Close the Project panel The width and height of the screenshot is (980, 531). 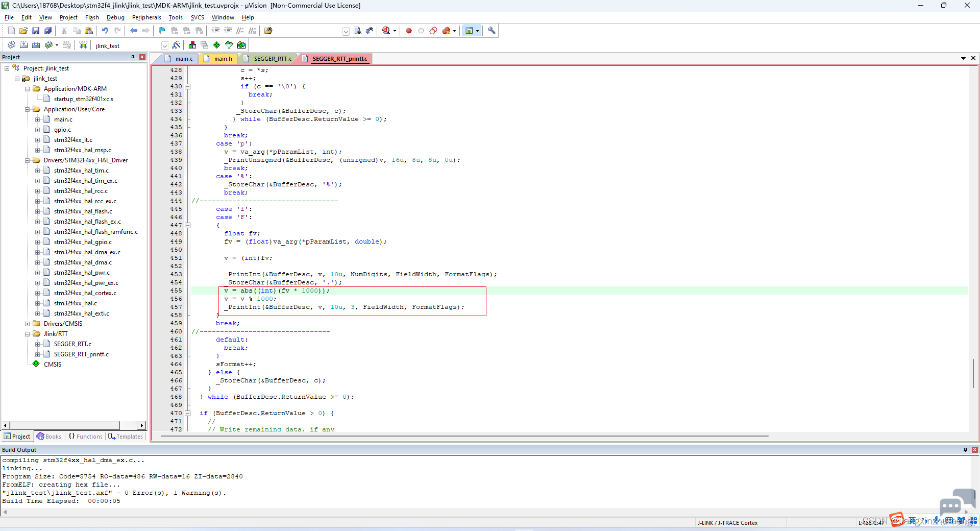[142, 57]
